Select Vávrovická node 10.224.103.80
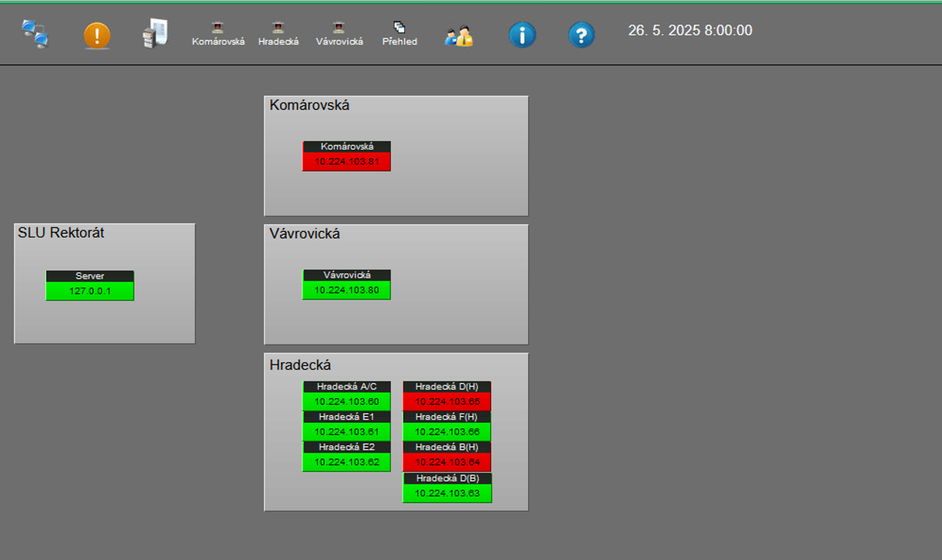 [x=346, y=284]
